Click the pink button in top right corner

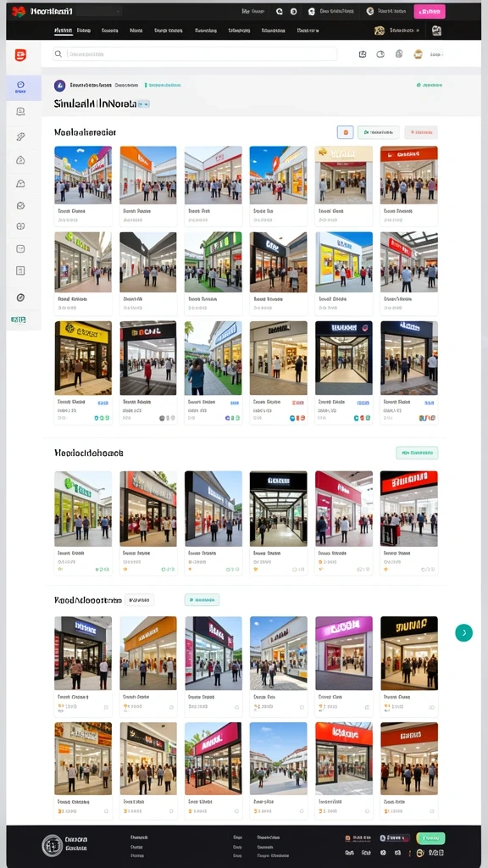click(430, 12)
